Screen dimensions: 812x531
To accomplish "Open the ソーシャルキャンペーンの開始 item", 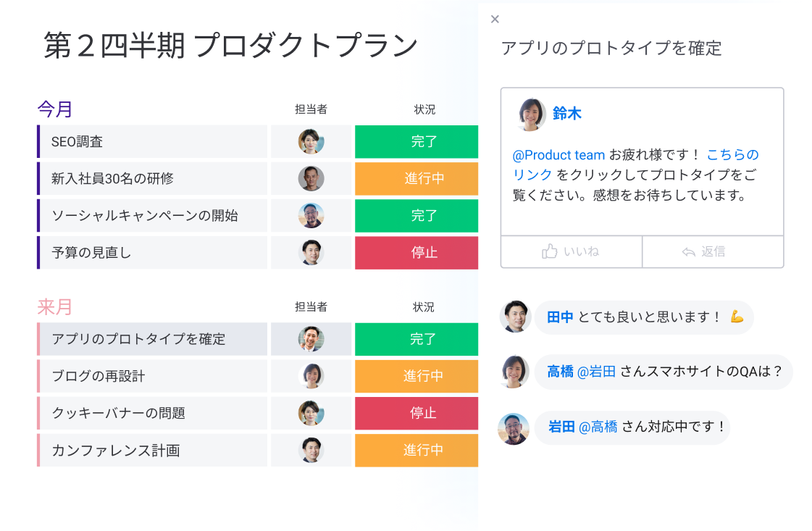I will coord(145,216).
